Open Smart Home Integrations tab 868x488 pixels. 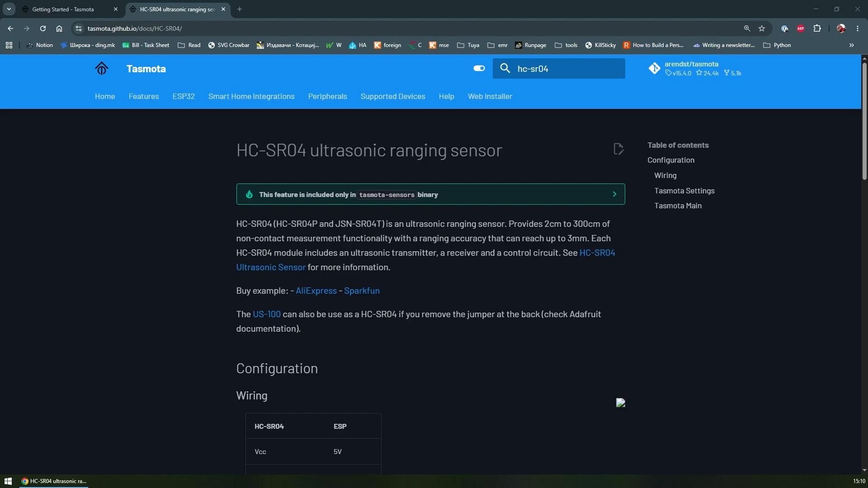pyautogui.click(x=251, y=96)
